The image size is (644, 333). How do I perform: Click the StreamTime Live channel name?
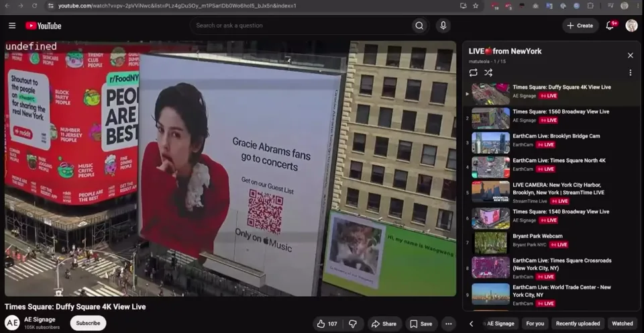(529, 201)
